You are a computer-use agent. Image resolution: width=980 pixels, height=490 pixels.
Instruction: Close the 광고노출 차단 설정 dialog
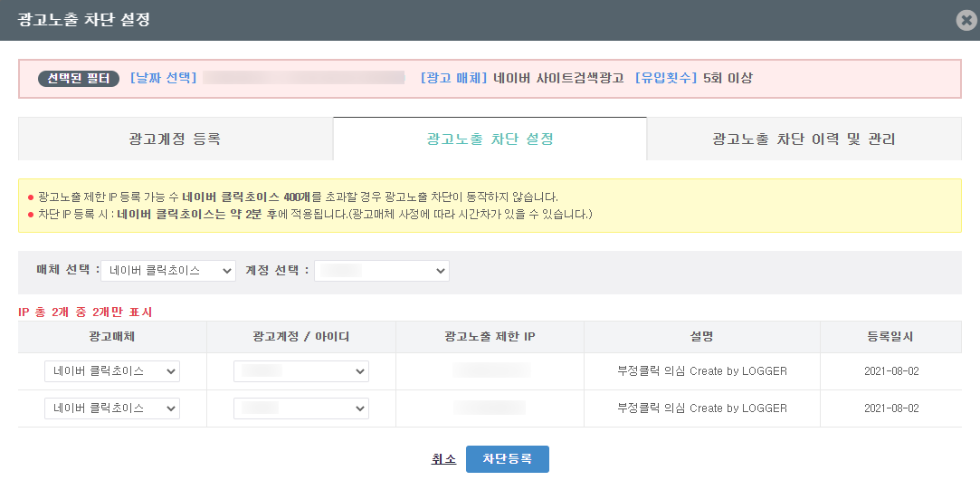pyautogui.click(x=966, y=21)
